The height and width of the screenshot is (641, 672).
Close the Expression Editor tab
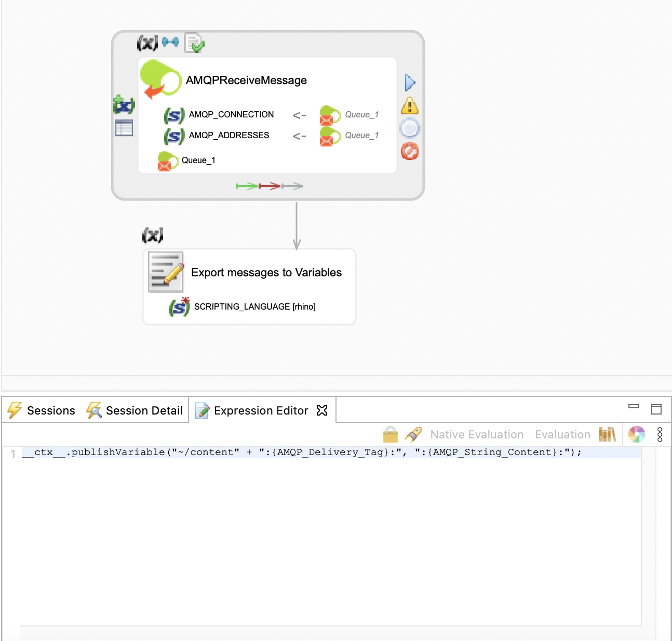pyautogui.click(x=322, y=410)
